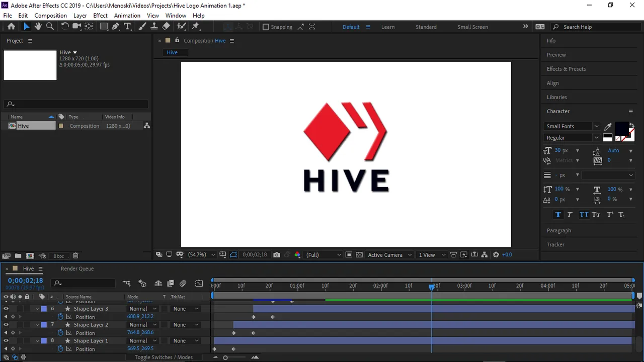Click the snapshot camera icon in viewer

pos(277,255)
